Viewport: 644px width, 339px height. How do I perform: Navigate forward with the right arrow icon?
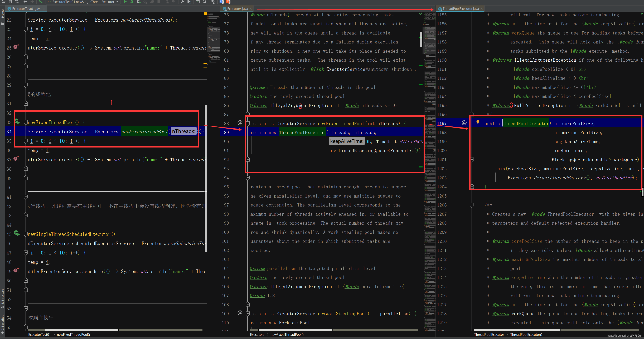pyautogui.click(x=32, y=2)
